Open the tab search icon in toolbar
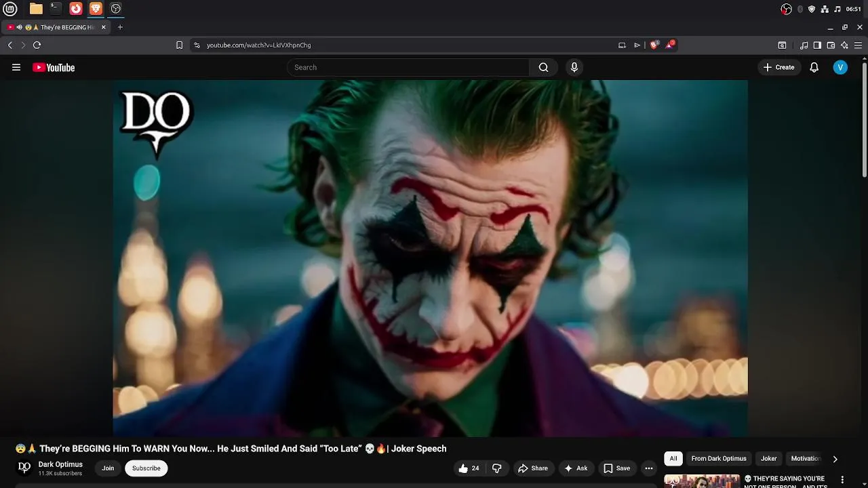Viewport: 868px width, 488px height. [782, 45]
